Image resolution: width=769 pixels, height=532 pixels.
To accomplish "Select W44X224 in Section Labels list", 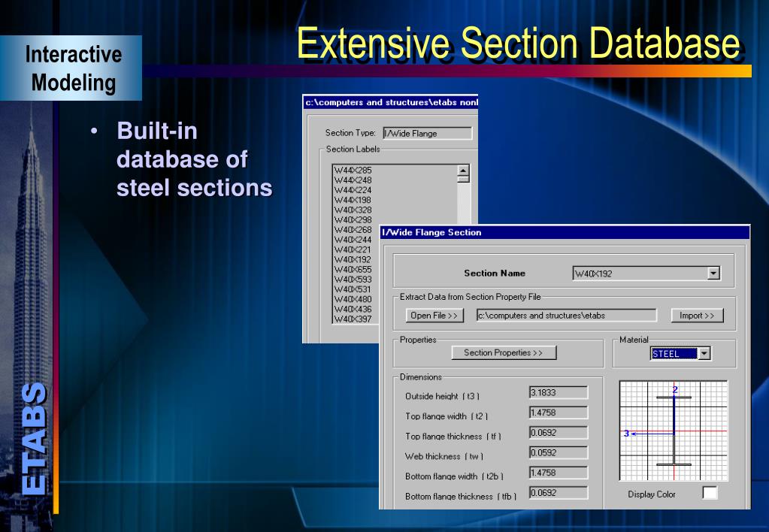I will tap(353, 190).
